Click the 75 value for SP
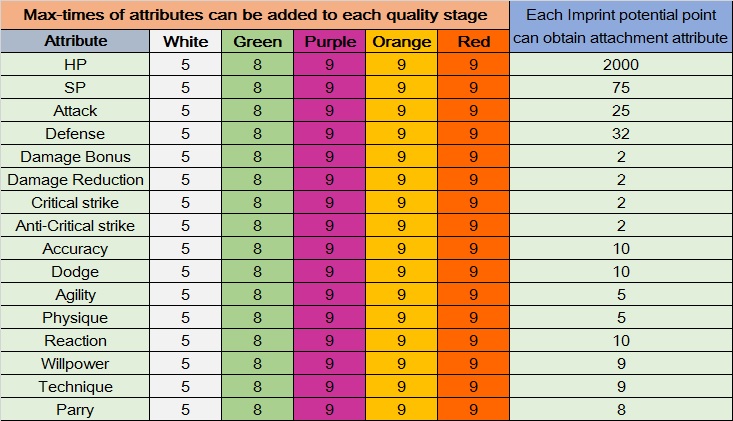This screenshot has height=421, width=733. point(620,88)
